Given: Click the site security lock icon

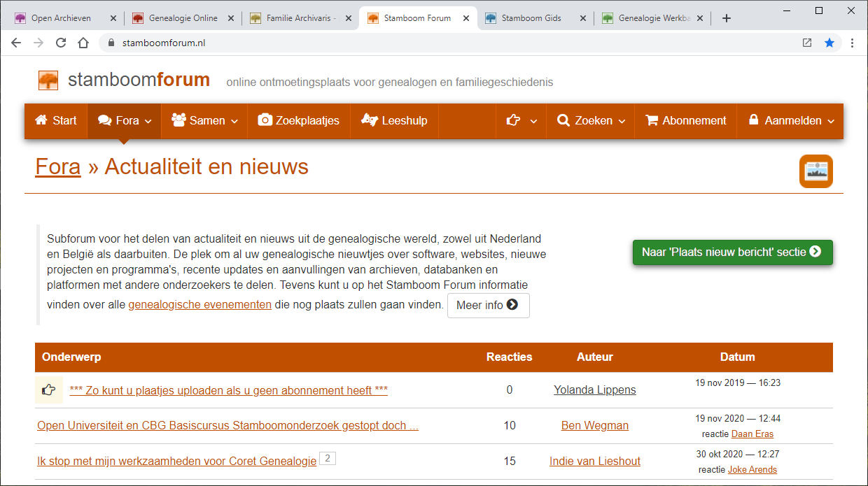Looking at the screenshot, I should 111,43.
